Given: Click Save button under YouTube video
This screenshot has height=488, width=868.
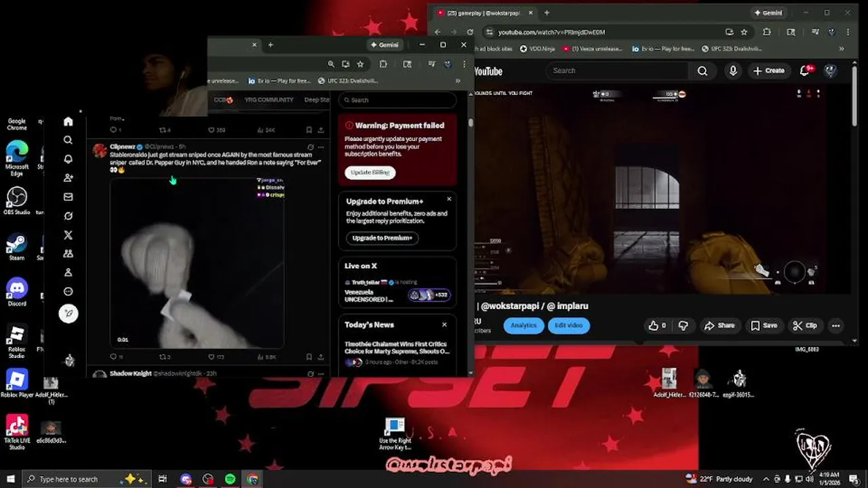Looking at the screenshot, I should [x=764, y=325].
